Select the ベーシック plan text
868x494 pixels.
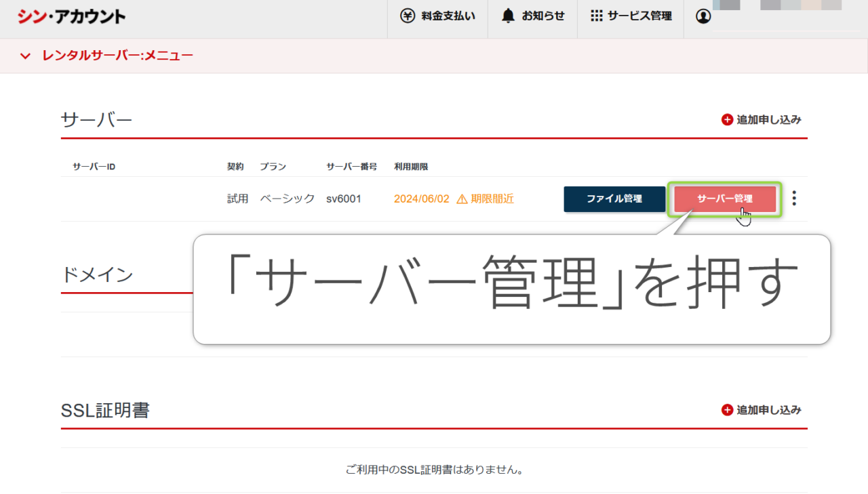pyautogui.click(x=288, y=199)
